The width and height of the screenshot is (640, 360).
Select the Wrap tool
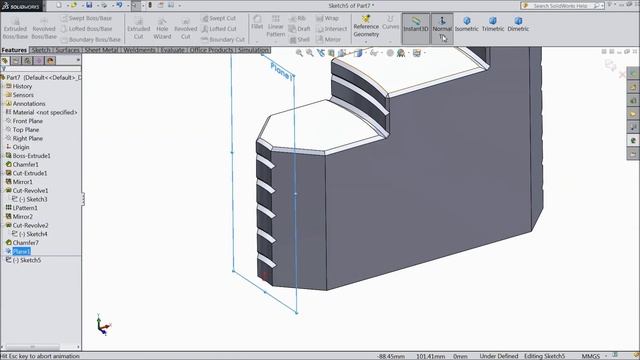pos(327,18)
